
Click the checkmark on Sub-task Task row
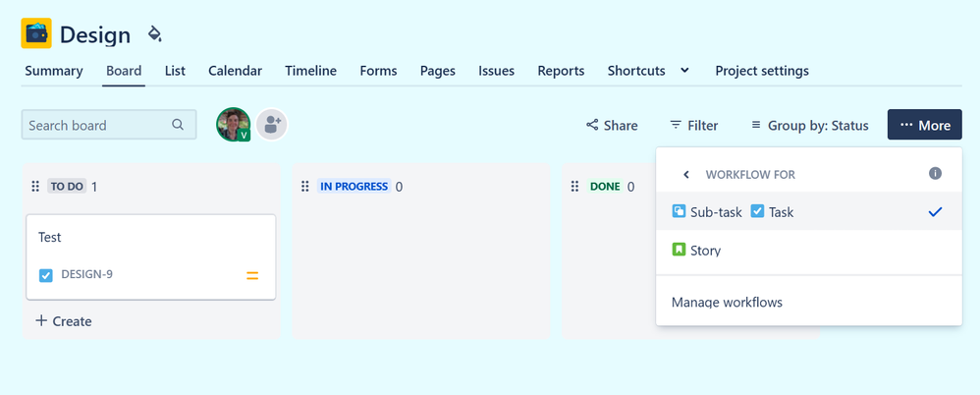tap(935, 212)
